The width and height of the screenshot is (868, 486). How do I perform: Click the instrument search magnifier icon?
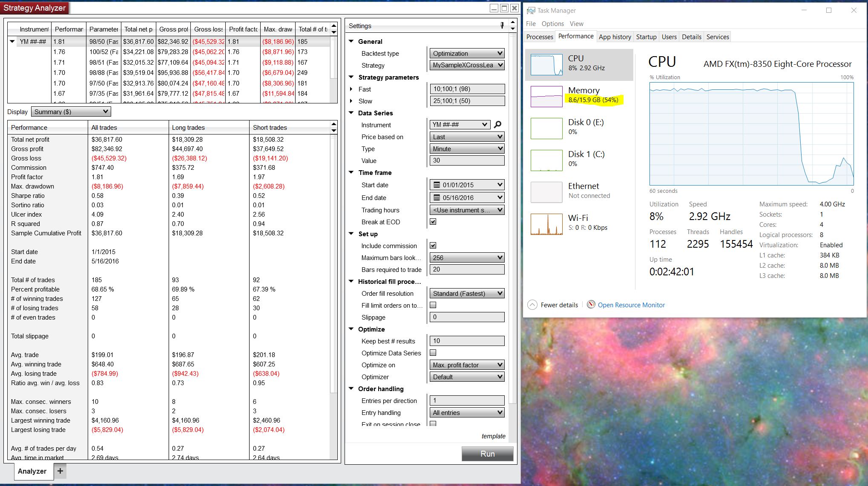coord(497,125)
